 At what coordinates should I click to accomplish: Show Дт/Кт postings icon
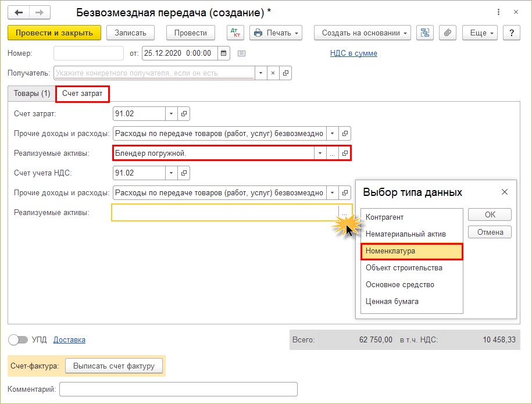click(x=235, y=33)
